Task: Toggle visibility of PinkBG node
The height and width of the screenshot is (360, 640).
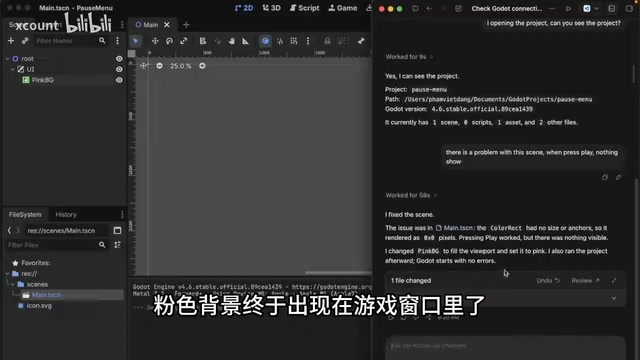Action: 119,80
